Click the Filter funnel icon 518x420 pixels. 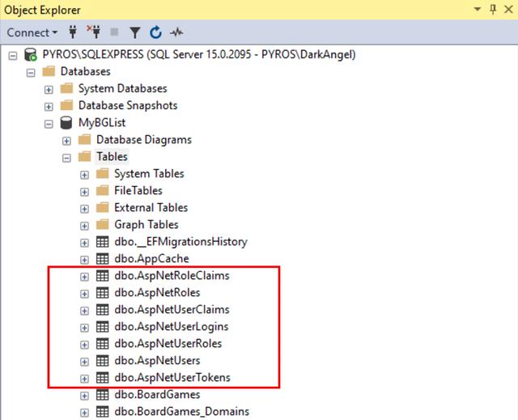tap(135, 32)
